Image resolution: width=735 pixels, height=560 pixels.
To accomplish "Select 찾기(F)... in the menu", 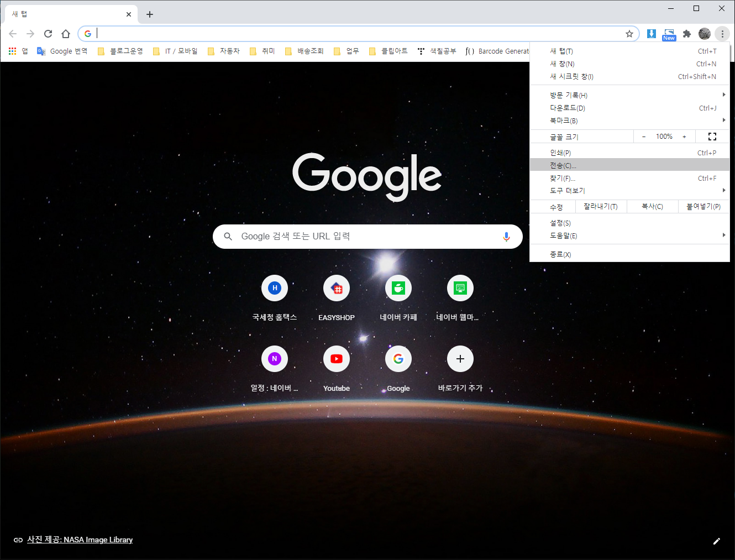I will click(629, 178).
